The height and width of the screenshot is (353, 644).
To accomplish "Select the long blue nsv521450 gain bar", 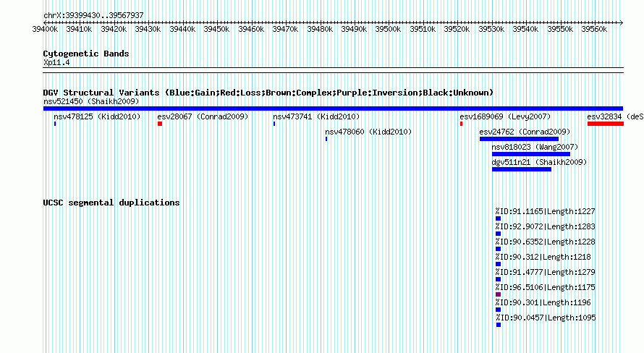I will [x=333, y=109].
